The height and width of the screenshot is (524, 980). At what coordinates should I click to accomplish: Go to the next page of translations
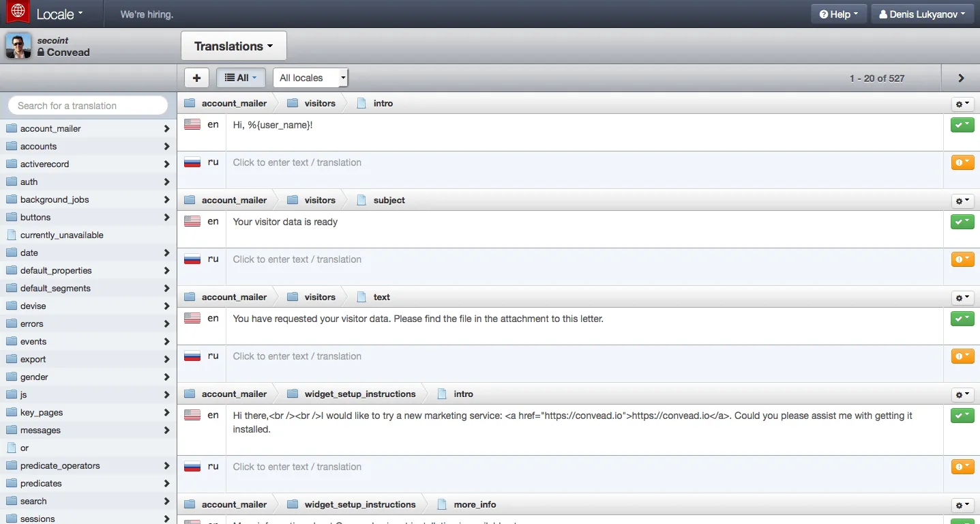coord(960,77)
